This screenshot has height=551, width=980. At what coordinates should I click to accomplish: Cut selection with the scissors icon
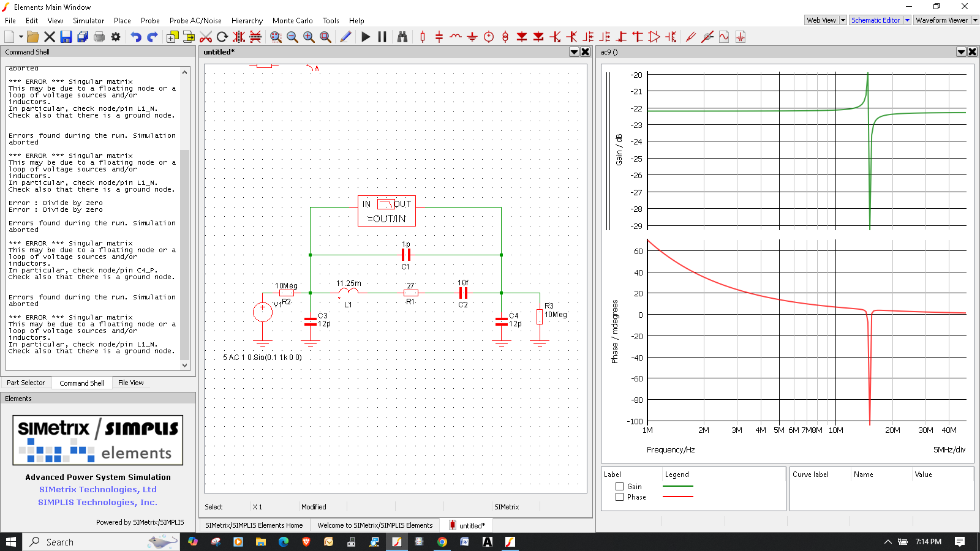click(206, 37)
